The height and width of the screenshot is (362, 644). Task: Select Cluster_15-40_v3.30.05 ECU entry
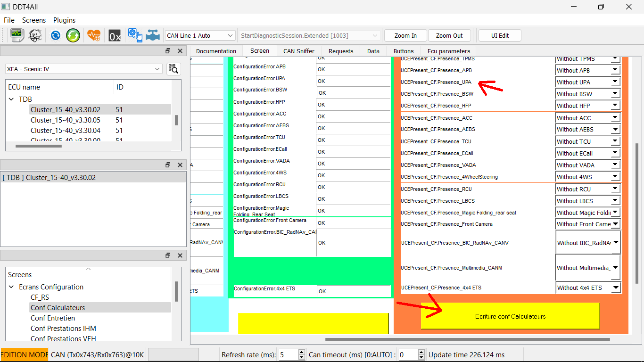click(x=66, y=120)
